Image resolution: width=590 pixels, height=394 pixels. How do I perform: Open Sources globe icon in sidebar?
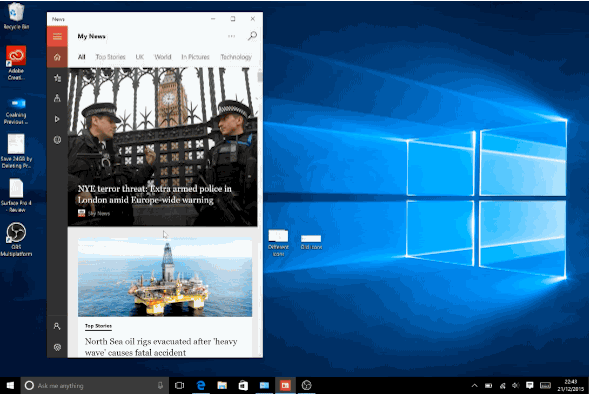[57, 140]
